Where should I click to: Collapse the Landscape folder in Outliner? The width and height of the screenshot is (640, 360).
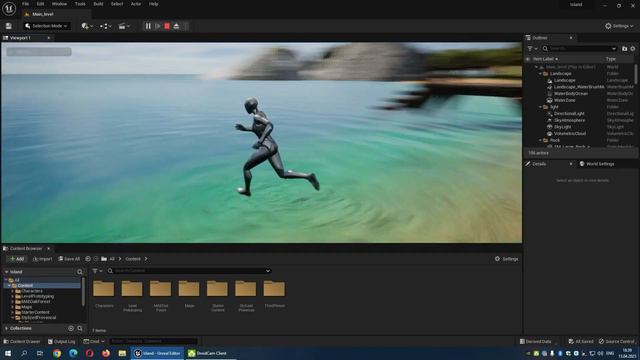pyautogui.click(x=540, y=74)
